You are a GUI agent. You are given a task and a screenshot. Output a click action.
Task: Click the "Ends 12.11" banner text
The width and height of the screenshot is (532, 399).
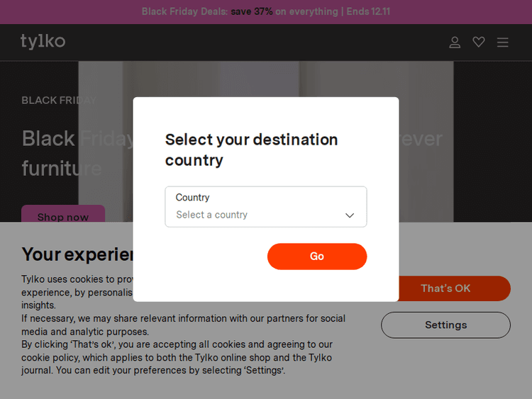368,11
